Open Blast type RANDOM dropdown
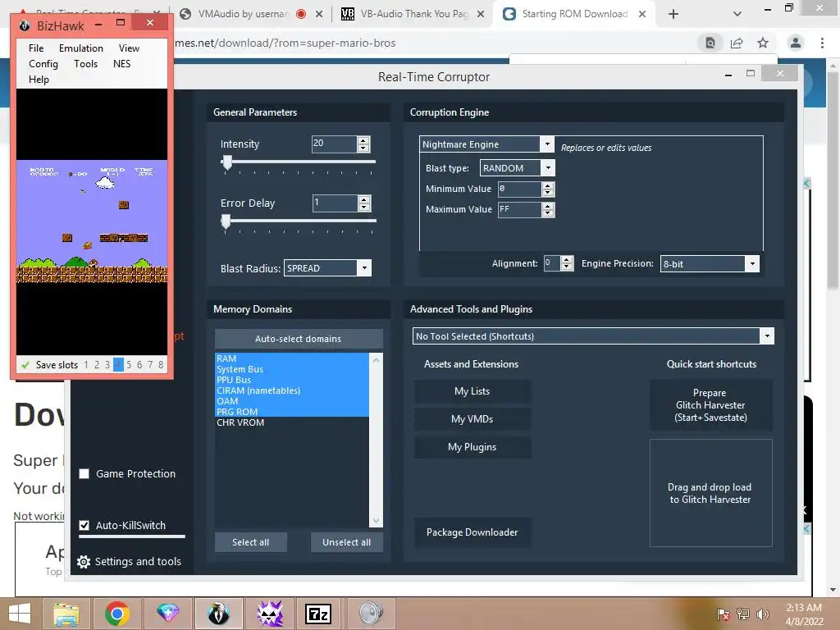The width and height of the screenshot is (840, 630). tap(548, 167)
